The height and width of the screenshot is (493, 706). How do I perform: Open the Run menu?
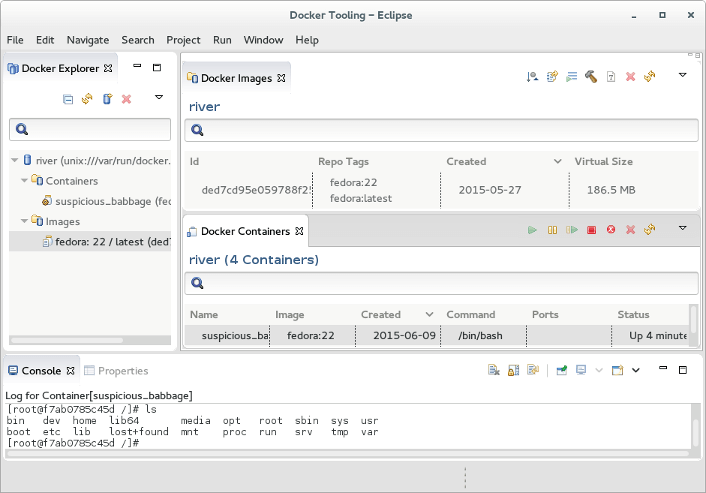(222, 40)
